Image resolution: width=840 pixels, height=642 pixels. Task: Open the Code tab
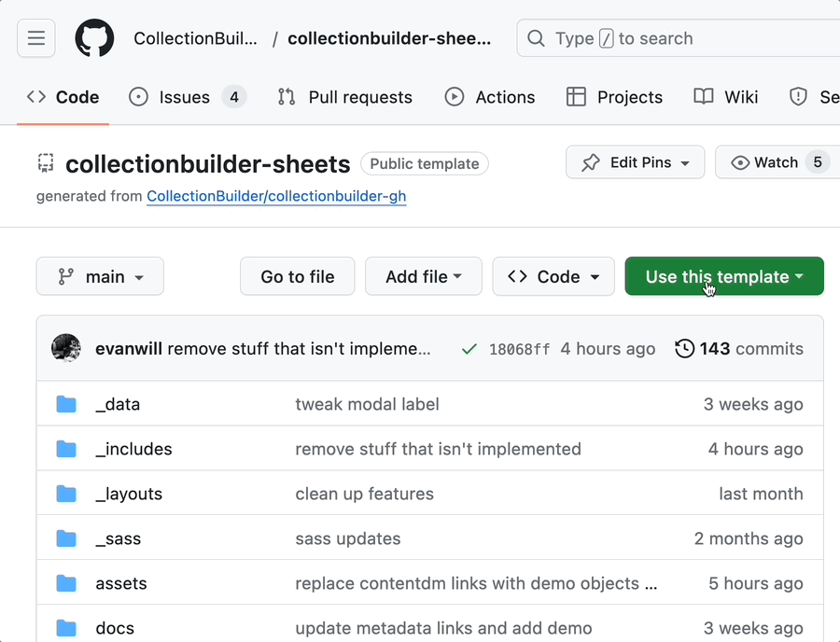(63, 97)
